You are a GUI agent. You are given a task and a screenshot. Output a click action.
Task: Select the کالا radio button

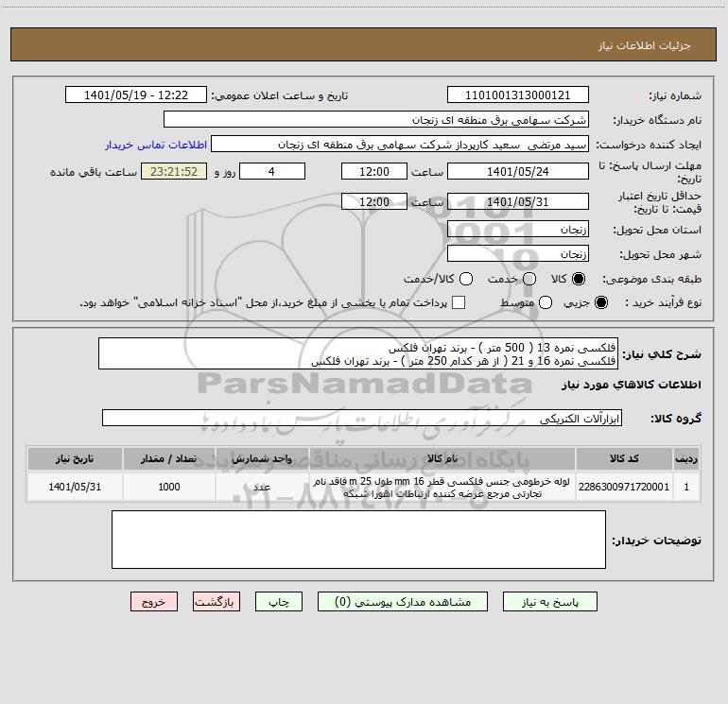click(x=579, y=279)
